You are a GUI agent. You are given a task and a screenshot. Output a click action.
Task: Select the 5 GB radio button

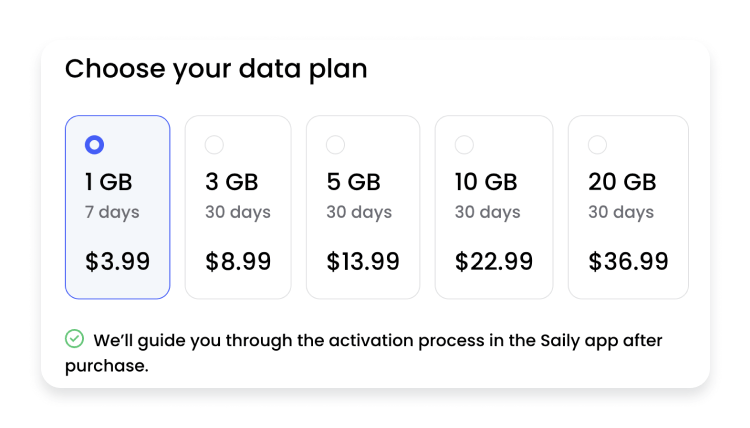click(335, 144)
